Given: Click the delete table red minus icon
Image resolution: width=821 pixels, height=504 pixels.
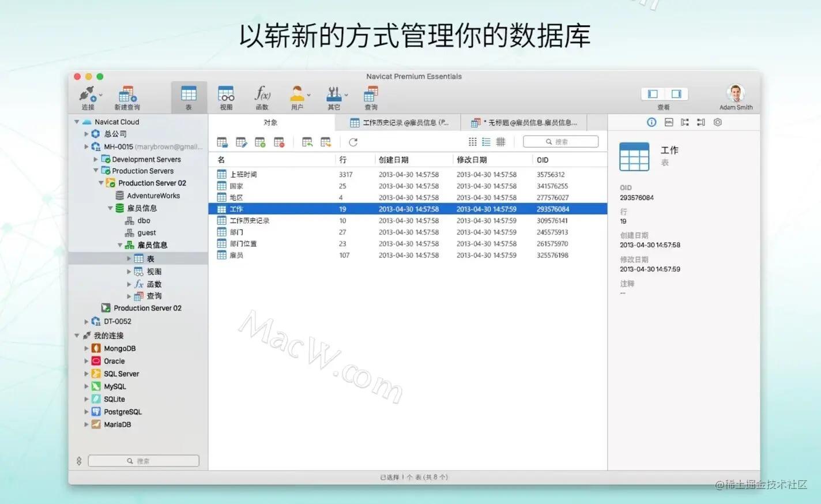Looking at the screenshot, I should [x=279, y=142].
